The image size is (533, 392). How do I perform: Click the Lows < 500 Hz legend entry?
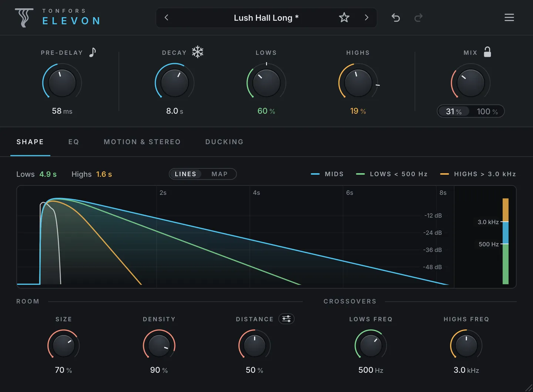(392, 174)
